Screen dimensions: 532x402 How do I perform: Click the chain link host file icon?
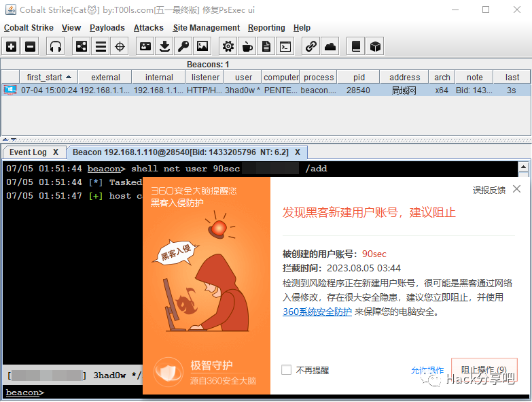tap(311, 46)
